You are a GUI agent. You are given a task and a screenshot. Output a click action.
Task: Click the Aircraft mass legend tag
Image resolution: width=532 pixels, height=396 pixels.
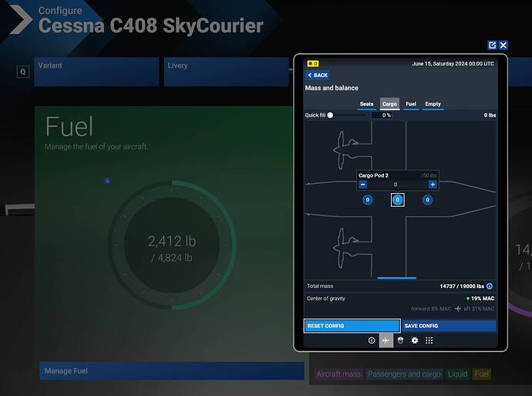(338, 374)
